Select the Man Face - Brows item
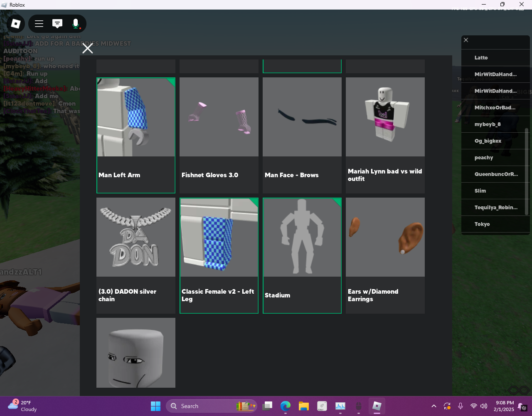This screenshot has height=416, width=532. [302, 135]
